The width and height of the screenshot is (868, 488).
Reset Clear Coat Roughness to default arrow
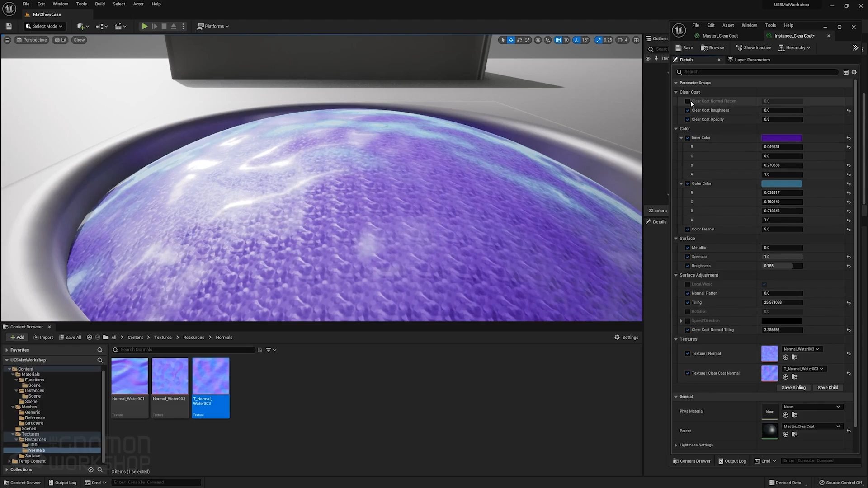849,111
